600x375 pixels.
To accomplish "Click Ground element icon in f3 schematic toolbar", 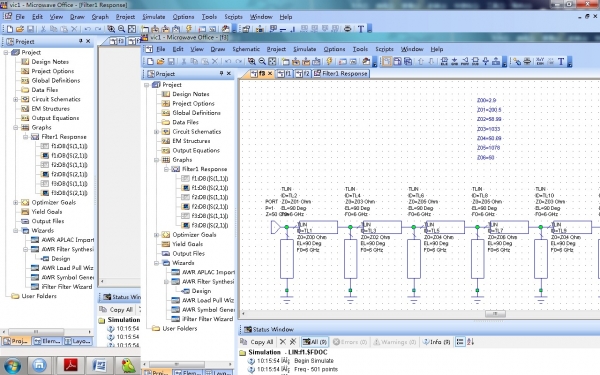I will click(455, 61).
